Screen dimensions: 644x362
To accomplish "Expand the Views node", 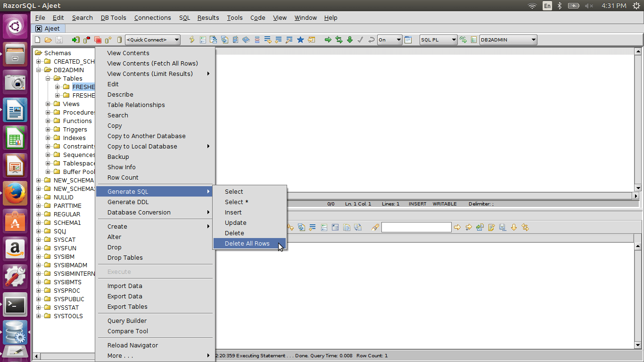I will point(48,104).
